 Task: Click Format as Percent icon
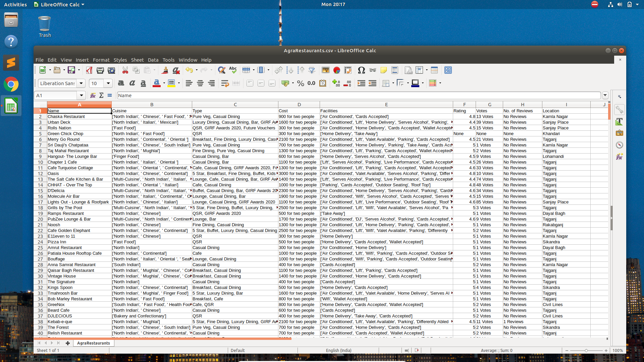pos(301,83)
